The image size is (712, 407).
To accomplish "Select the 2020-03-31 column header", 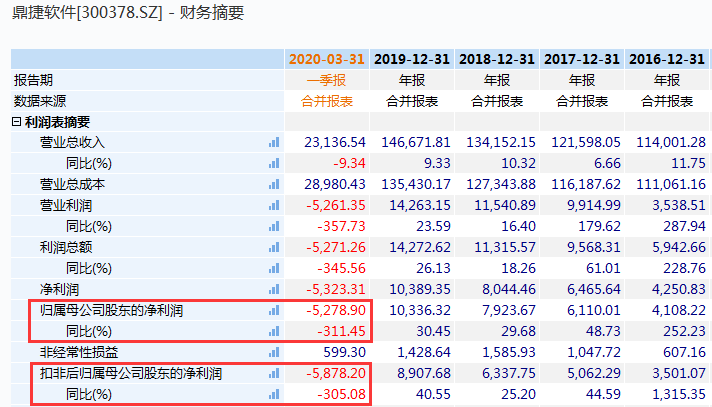I will pyautogui.click(x=328, y=59).
